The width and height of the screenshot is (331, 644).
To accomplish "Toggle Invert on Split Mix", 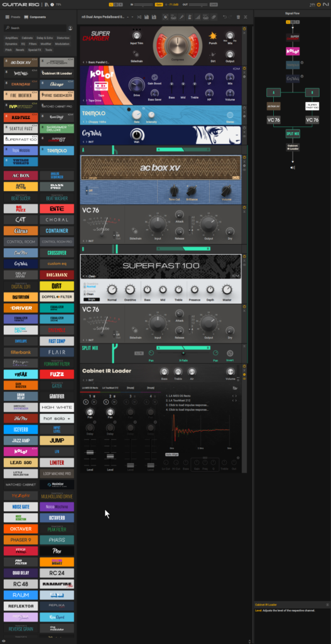I will (x=230, y=353).
